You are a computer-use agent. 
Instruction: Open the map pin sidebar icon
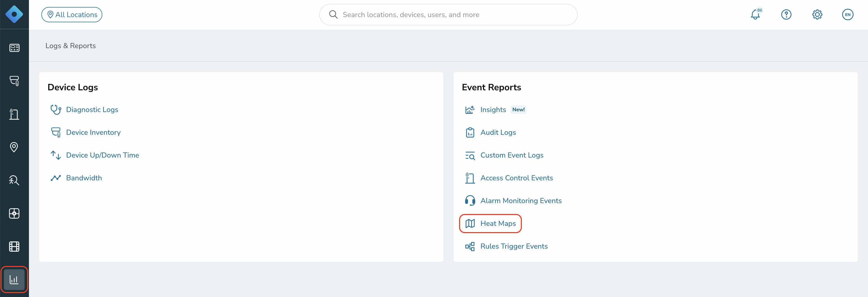click(14, 147)
